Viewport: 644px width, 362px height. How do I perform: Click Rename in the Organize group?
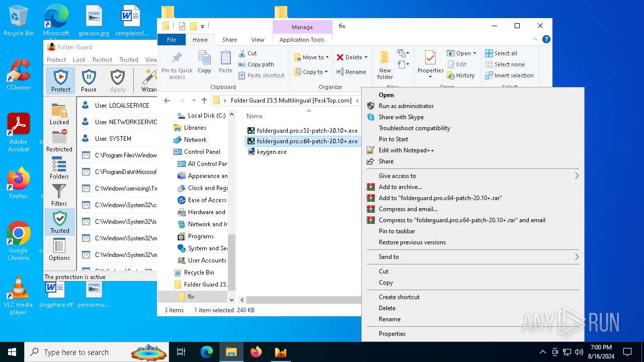(351, 72)
